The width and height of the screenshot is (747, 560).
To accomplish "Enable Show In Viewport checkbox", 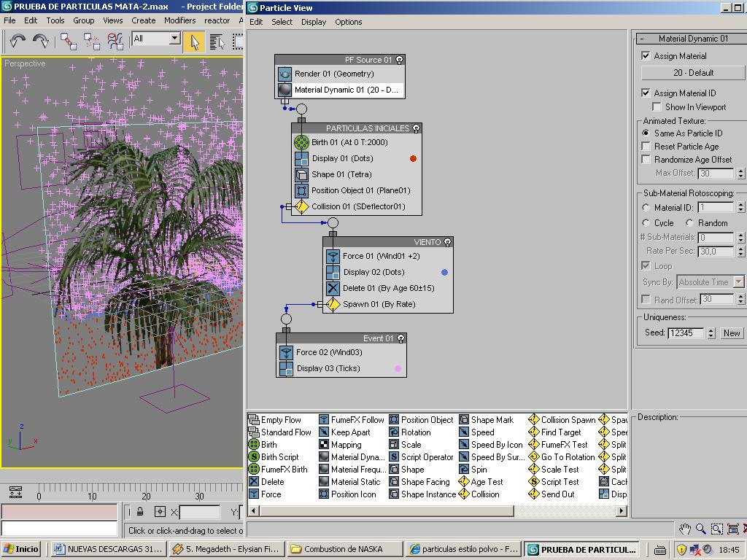I will [657, 106].
